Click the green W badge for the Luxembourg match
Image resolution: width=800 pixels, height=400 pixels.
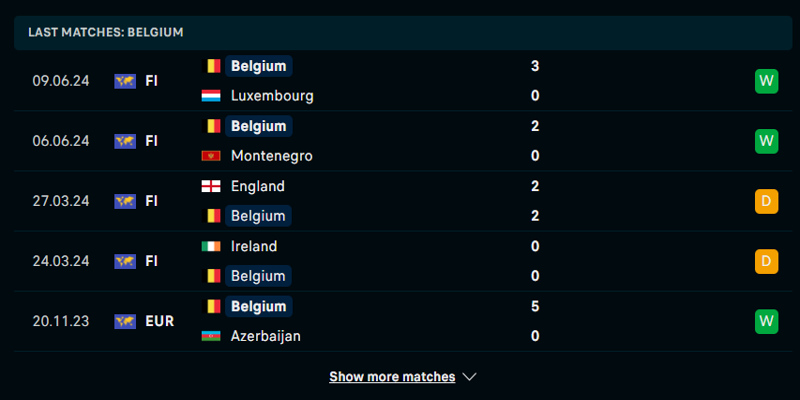coord(766,81)
